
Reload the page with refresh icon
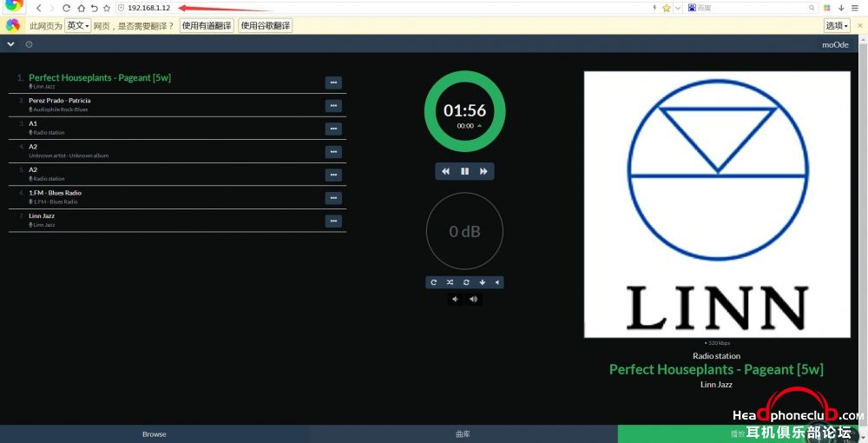click(66, 8)
